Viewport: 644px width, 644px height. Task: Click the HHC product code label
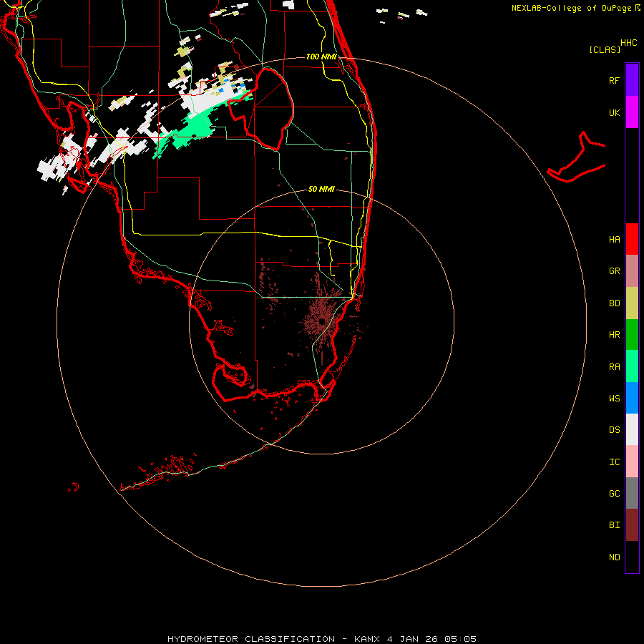[628, 43]
